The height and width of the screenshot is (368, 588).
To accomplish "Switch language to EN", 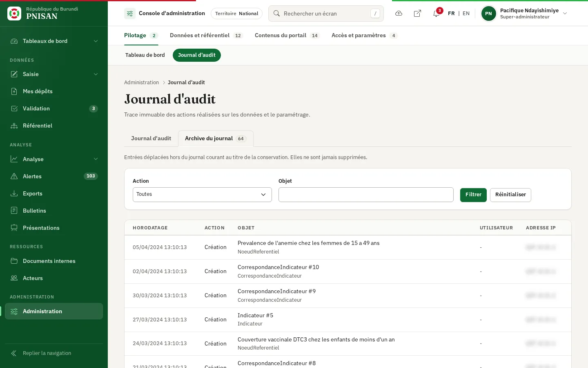I will pos(466,13).
